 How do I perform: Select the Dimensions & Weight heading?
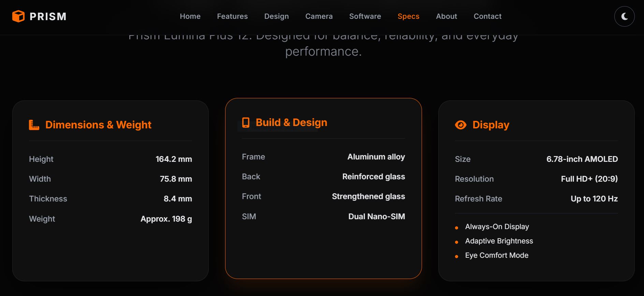pos(98,125)
